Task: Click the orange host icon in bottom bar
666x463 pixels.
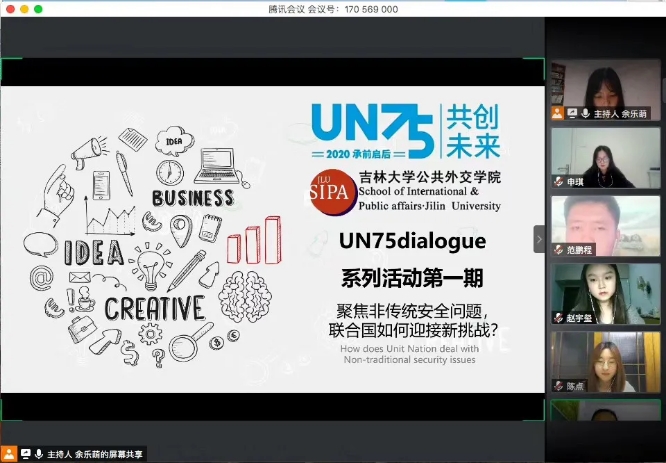Action: click(x=9, y=454)
